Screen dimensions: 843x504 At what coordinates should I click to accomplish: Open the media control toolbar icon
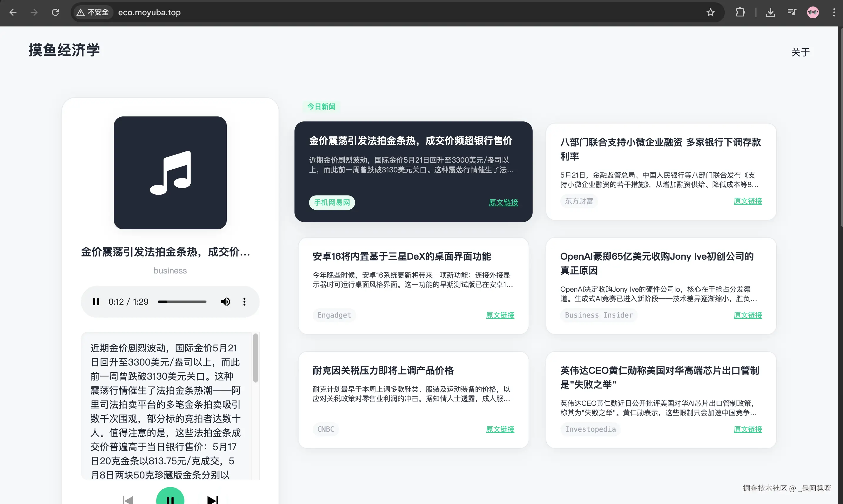pyautogui.click(x=792, y=13)
